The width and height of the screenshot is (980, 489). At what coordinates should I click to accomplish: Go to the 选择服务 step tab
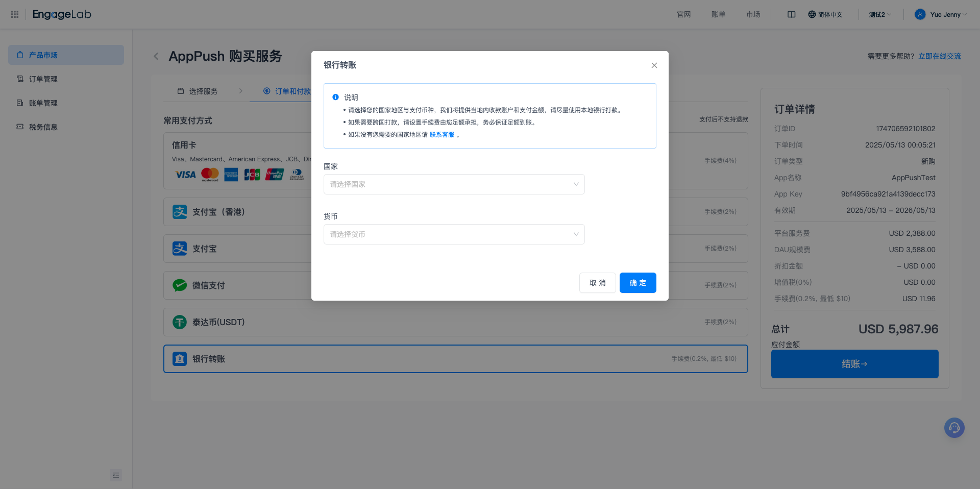198,91
